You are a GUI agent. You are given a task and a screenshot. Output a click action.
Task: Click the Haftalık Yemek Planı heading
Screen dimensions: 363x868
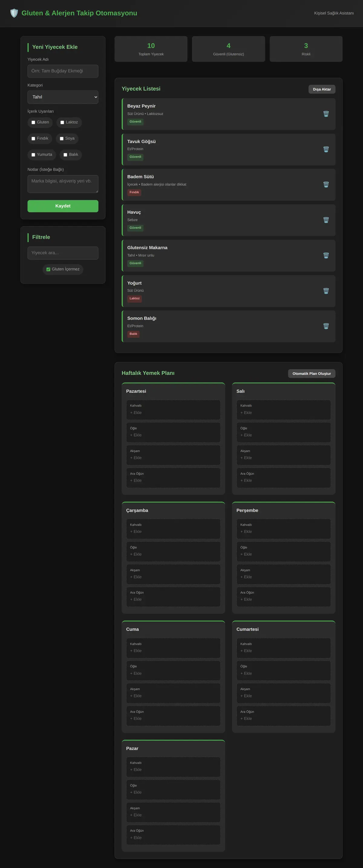[x=148, y=373]
